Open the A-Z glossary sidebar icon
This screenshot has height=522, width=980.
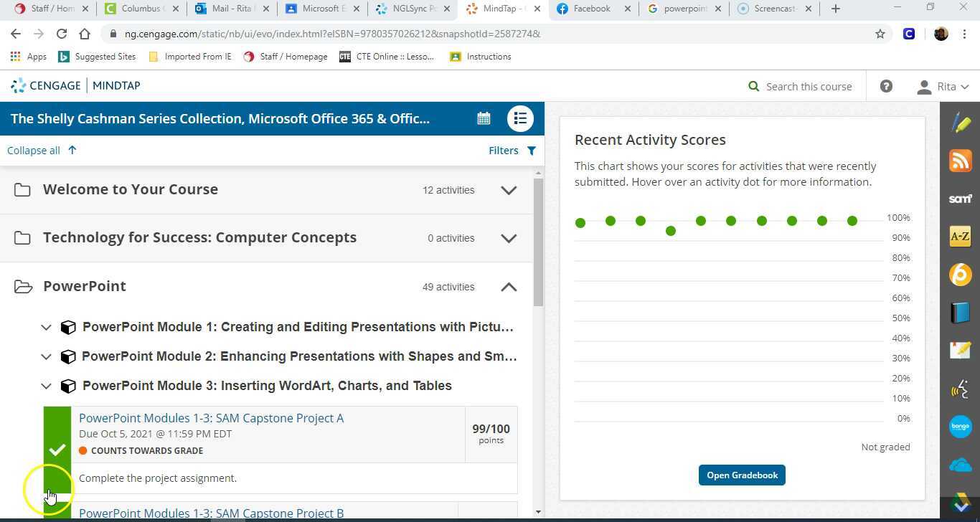(960, 236)
